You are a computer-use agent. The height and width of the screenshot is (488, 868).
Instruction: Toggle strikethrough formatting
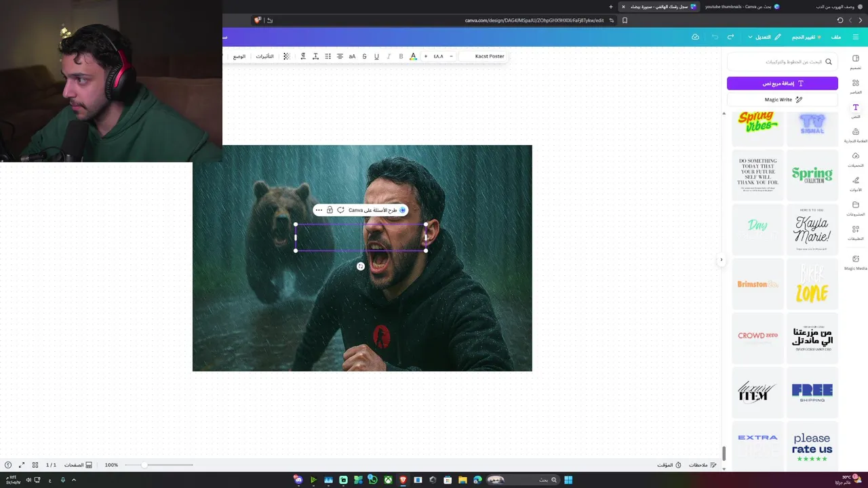click(x=364, y=56)
